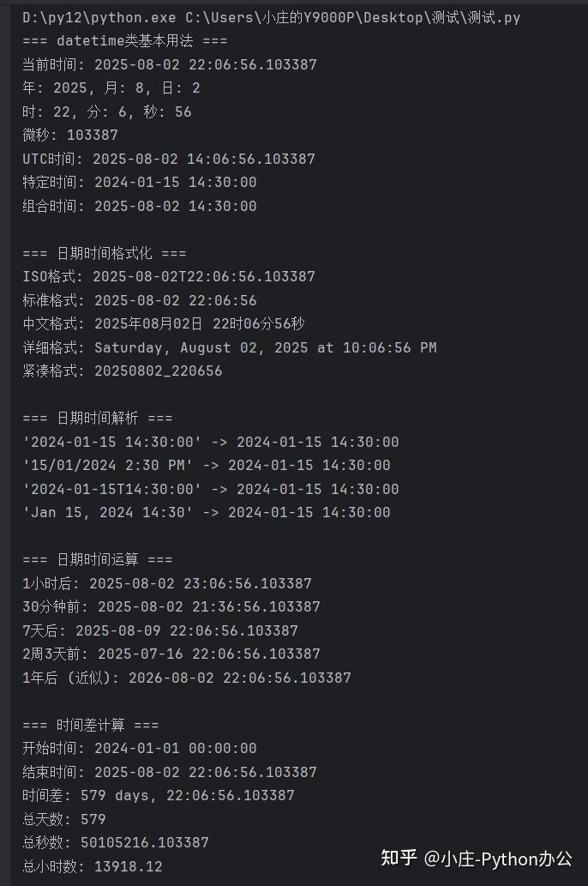
Task: Click the 中文格式 output line
Action: (x=164, y=323)
